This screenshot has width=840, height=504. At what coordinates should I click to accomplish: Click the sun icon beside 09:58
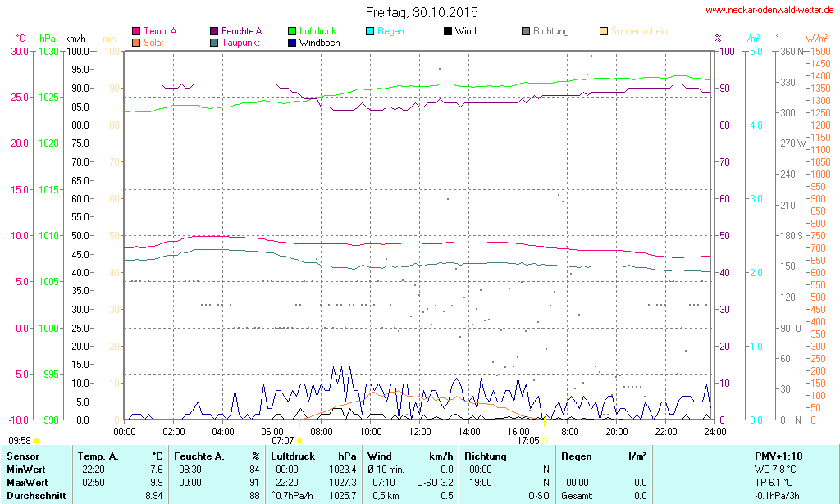point(36,441)
